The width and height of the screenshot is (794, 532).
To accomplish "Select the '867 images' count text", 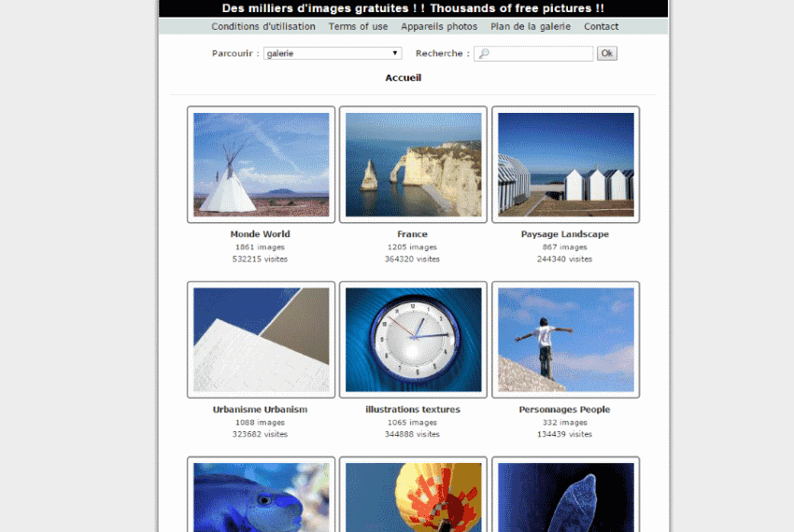I will 564,247.
